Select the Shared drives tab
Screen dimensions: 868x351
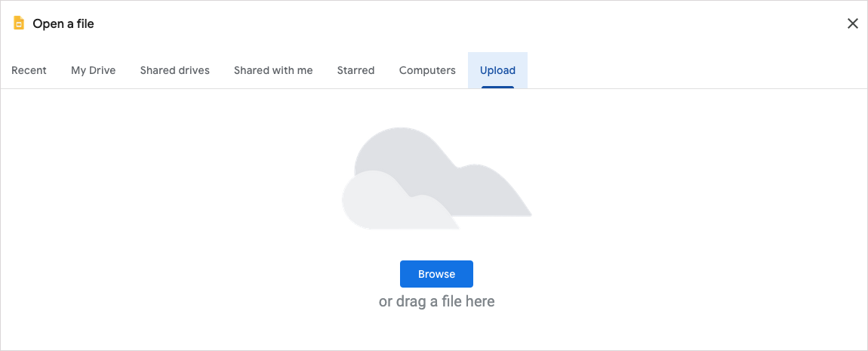(175, 70)
